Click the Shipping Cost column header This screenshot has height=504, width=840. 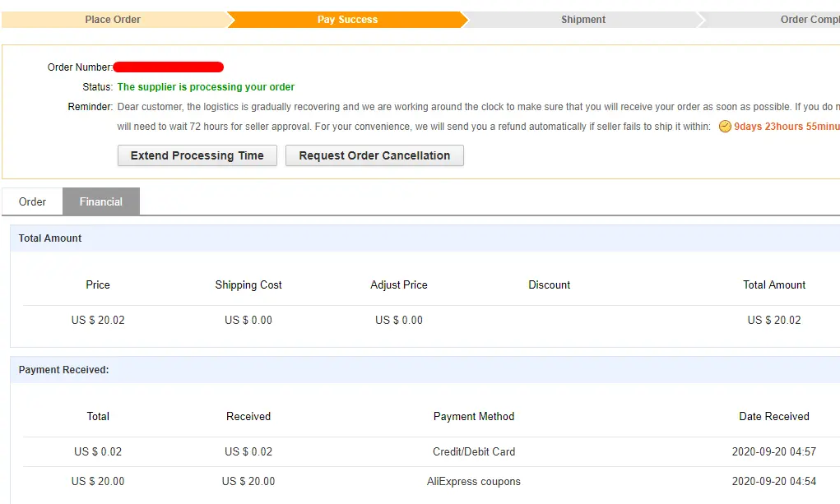pos(248,285)
